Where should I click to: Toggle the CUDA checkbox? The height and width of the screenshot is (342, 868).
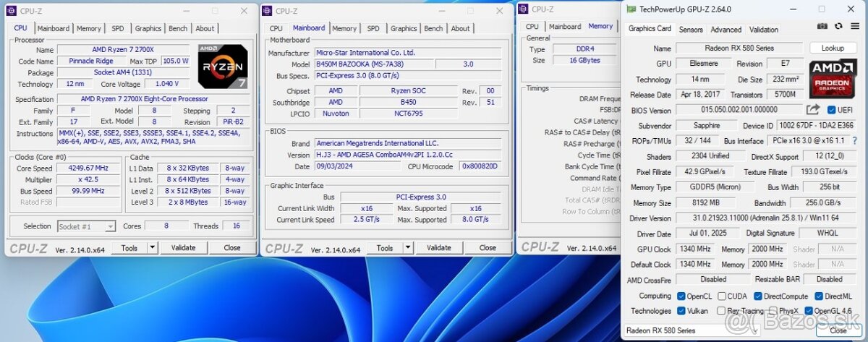coord(721,296)
